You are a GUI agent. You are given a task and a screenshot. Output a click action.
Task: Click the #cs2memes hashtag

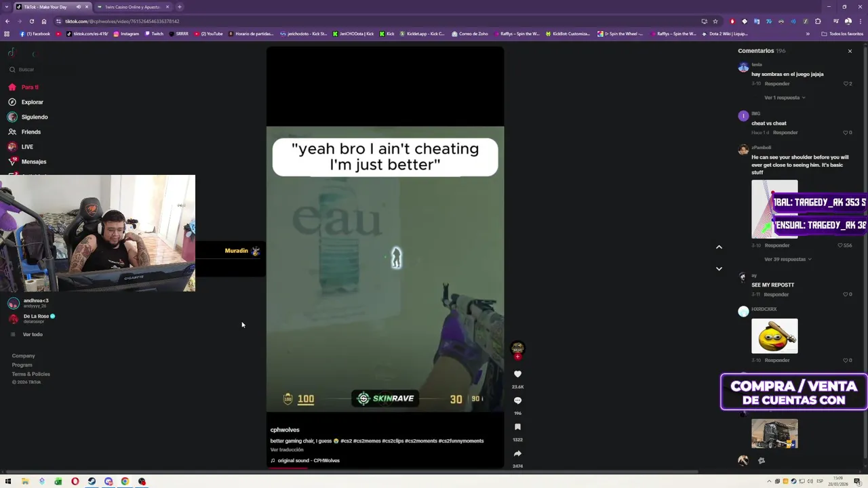click(366, 441)
